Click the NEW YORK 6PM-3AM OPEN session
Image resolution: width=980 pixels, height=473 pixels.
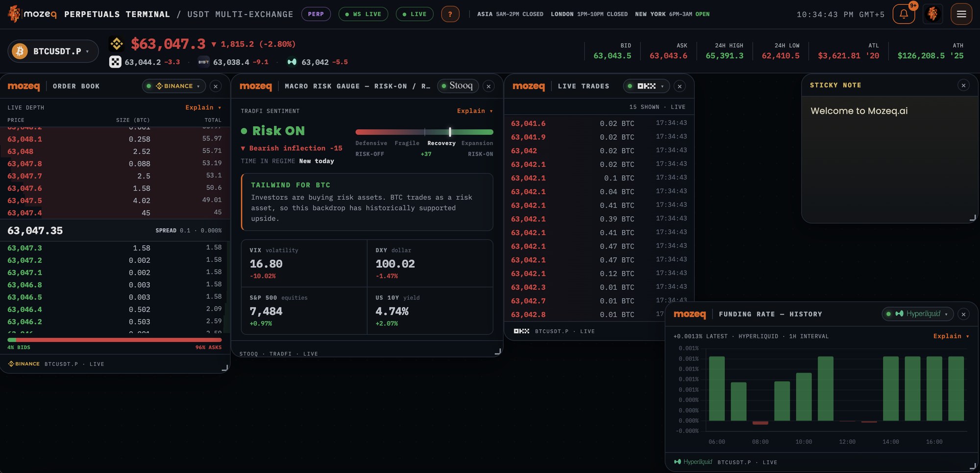point(672,14)
